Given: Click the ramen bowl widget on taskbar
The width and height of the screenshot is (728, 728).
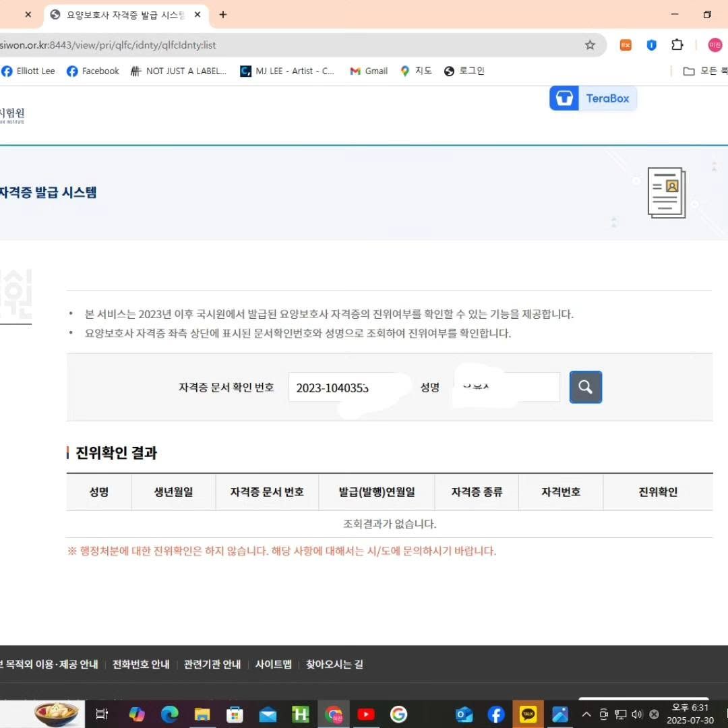Looking at the screenshot, I should pyautogui.click(x=57, y=714).
